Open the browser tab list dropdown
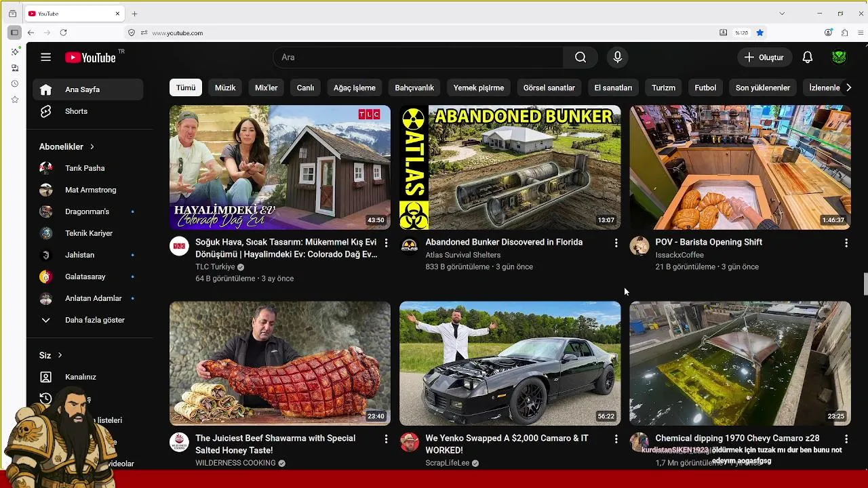Image resolution: width=868 pixels, height=488 pixels. coord(782,14)
